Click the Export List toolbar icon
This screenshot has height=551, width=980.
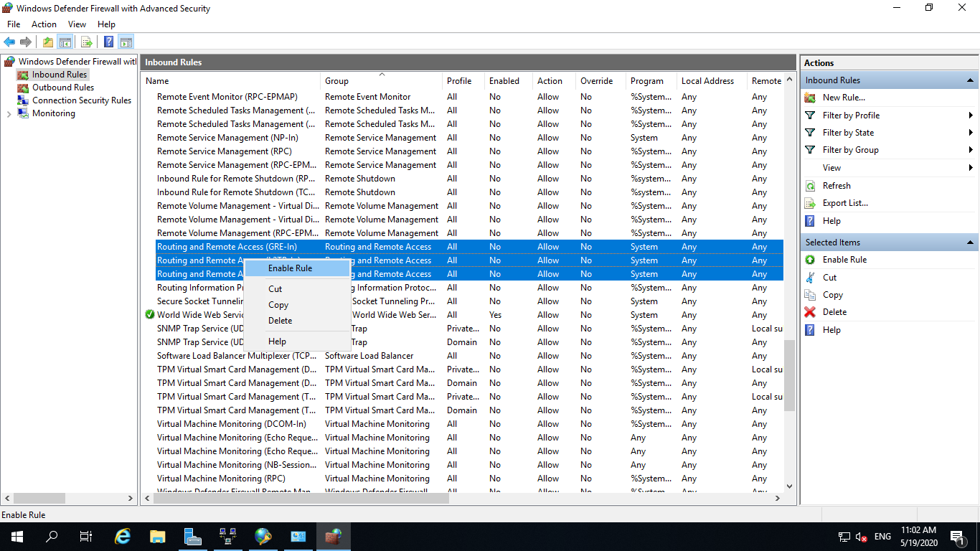click(x=86, y=42)
